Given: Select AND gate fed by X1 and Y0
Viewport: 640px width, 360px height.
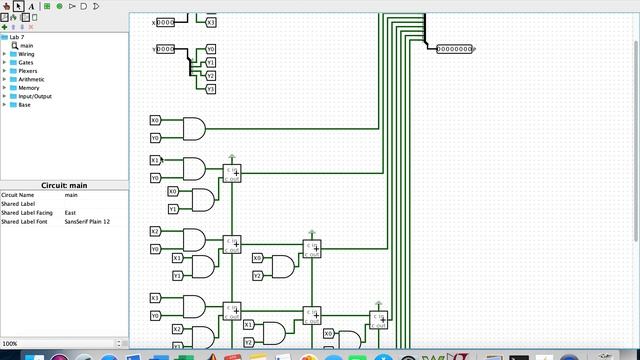Looking at the screenshot, I should [x=194, y=169].
